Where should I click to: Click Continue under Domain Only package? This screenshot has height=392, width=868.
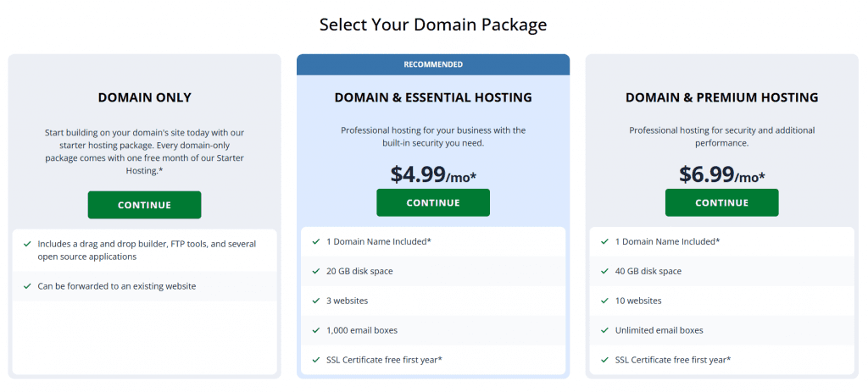[144, 205]
